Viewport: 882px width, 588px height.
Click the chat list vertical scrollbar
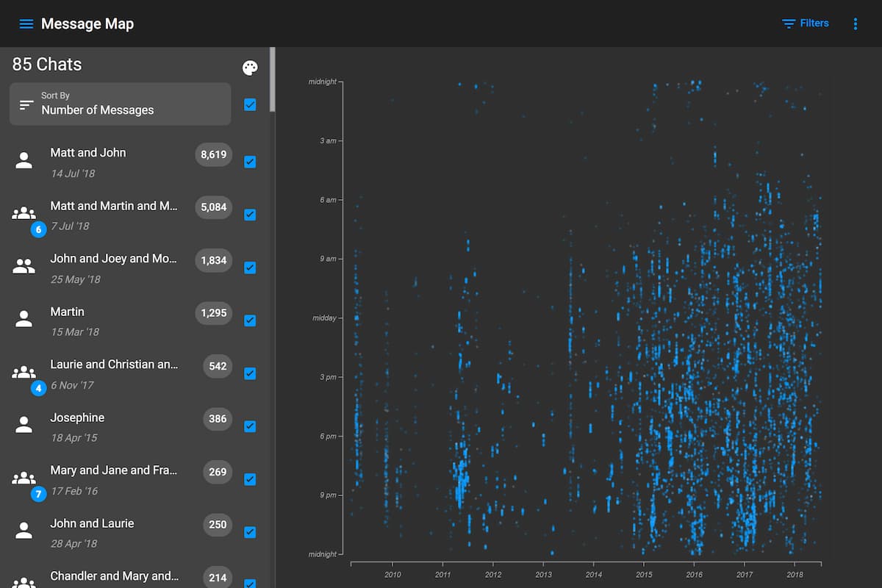[273, 81]
